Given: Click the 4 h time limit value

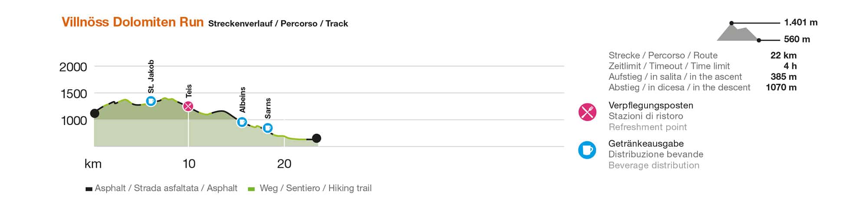Looking at the screenshot, I should [x=790, y=66].
